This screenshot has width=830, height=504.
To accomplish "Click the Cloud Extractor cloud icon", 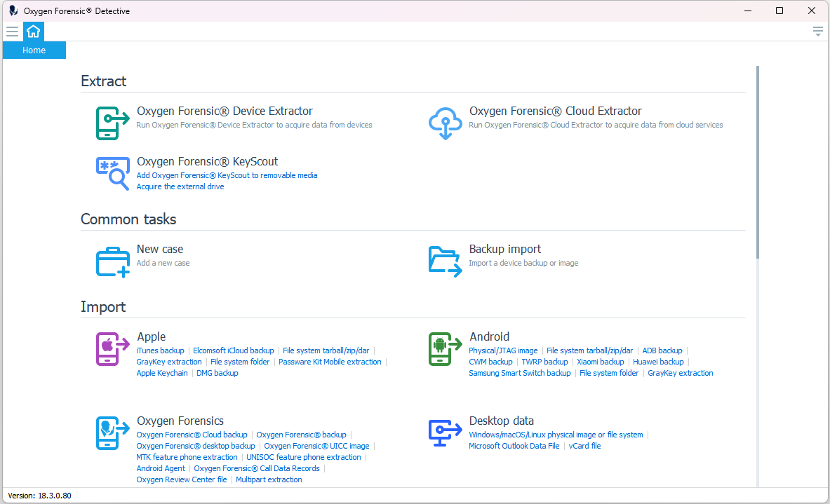I will pos(445,123).
